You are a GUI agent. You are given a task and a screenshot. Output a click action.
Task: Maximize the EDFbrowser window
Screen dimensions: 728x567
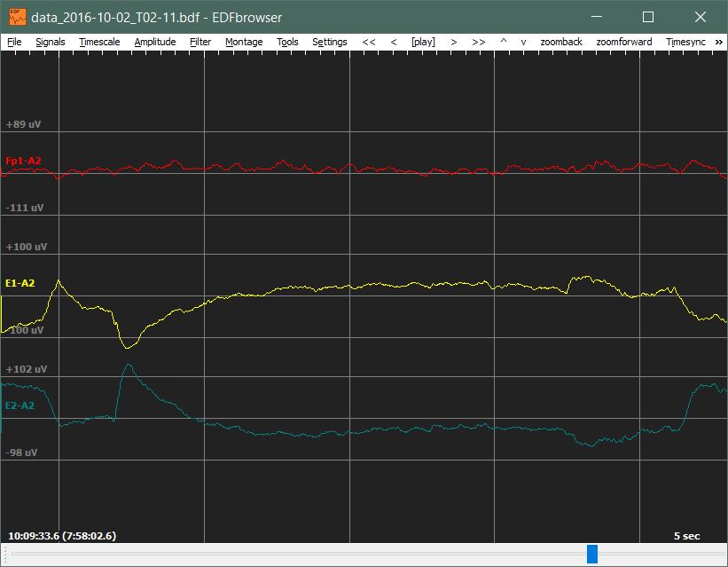point(648,17)
